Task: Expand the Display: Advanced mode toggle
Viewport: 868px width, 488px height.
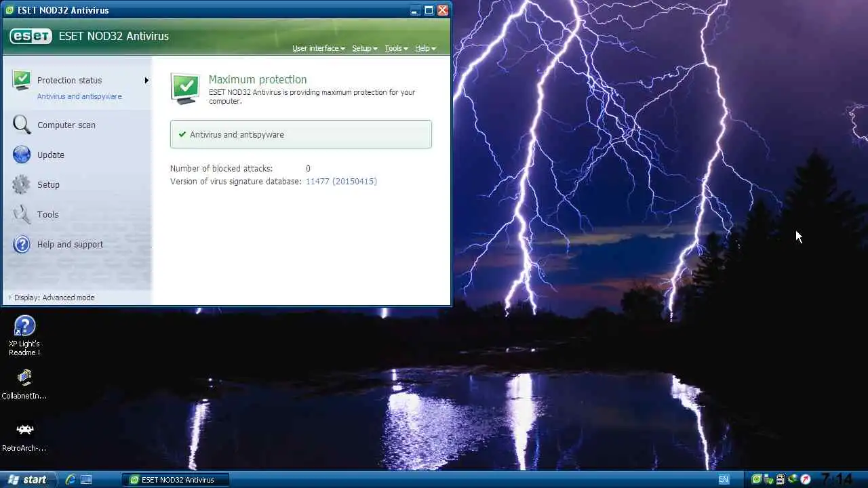Action: pyautogui.click(x=52, y=298)
